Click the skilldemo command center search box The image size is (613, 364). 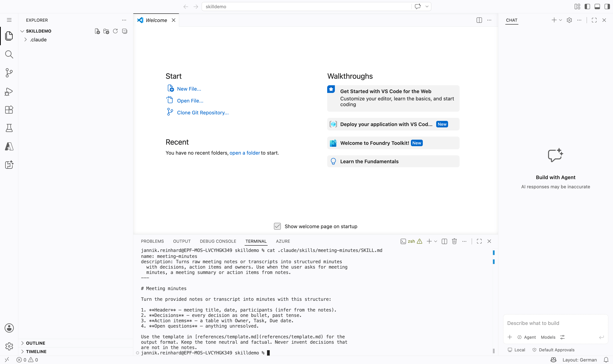[306, 7]
